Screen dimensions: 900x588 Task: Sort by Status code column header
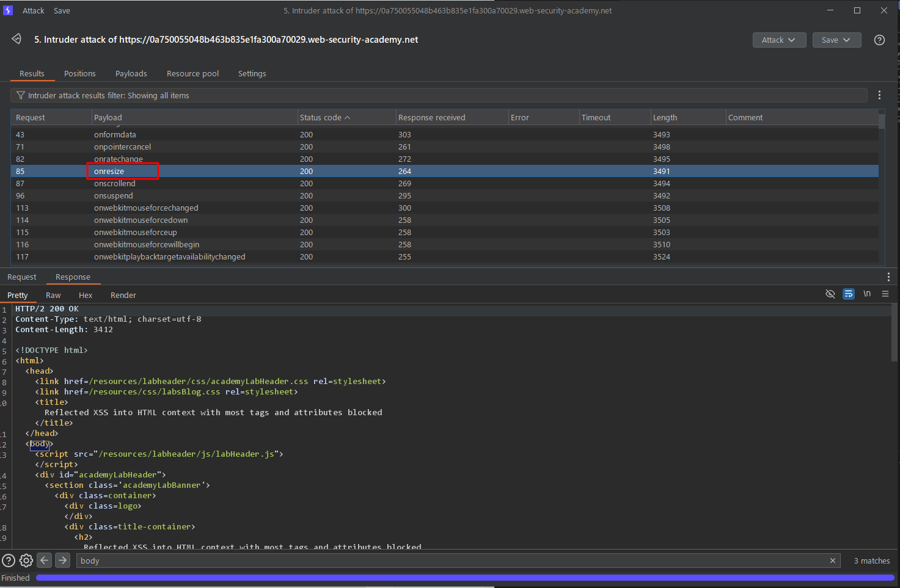click(346, 117)
